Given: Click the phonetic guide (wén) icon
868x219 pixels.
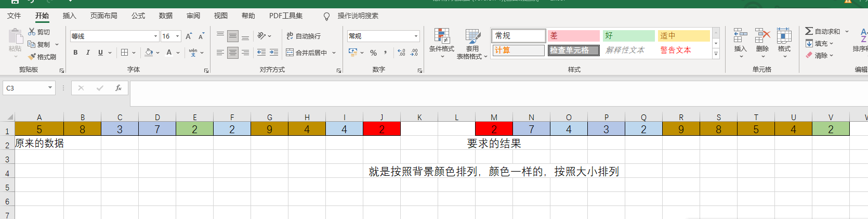Looking at the screenshot, I should (x=193, y=53).
